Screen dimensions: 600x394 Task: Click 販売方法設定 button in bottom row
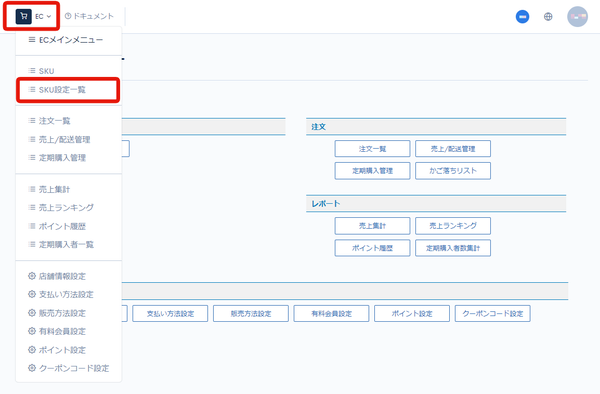coord(251,314)
